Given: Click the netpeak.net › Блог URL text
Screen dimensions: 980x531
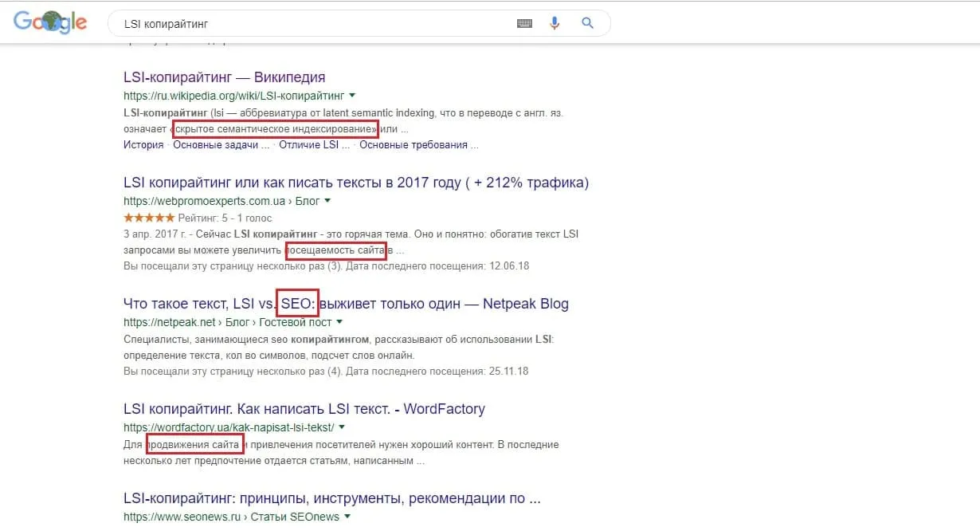Looking at the screenshot, I should (227, 323).
